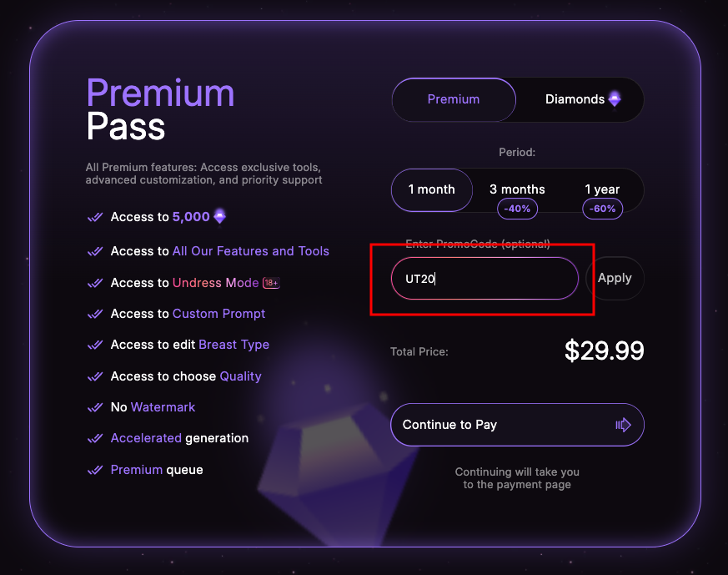Click the diamond icon beside 5,000

pyautogui.click(x=219, y=217)
